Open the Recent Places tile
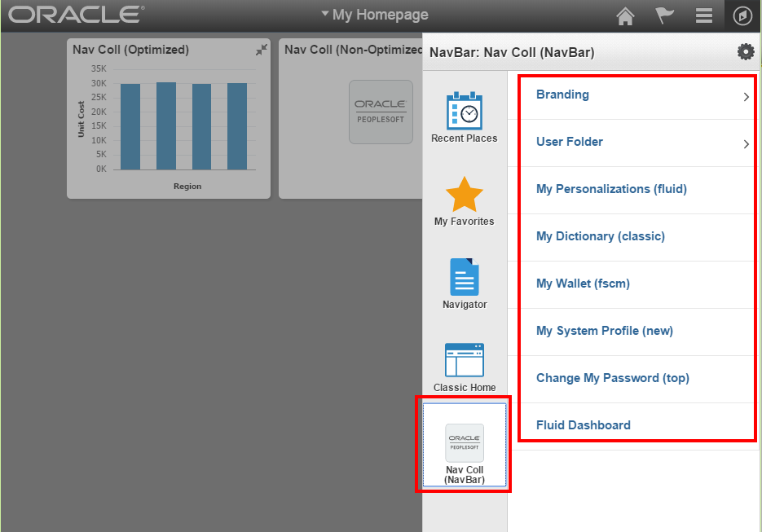The width and height of the screenshot is (762, 532). [x=464, y=117]
